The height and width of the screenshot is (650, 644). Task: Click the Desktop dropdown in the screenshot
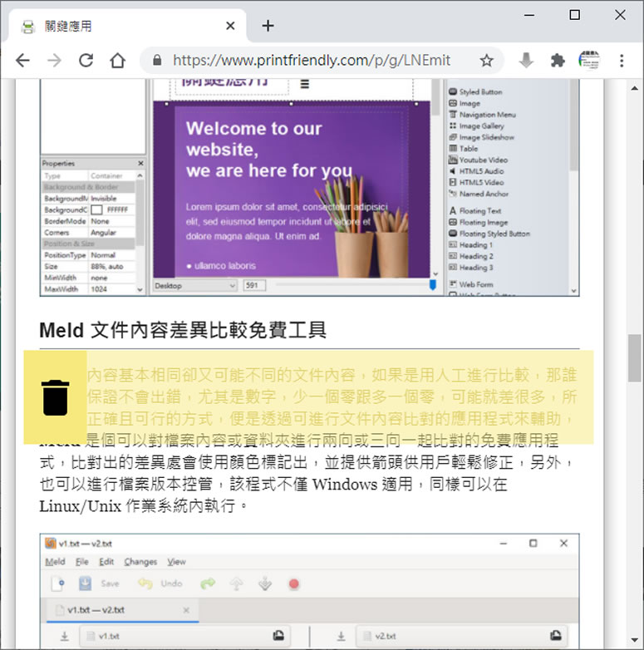tap(194, 286)
